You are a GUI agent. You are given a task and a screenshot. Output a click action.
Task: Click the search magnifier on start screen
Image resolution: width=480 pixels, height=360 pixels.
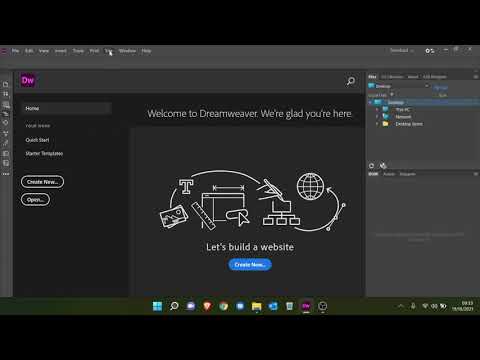(x=351, y=81)
